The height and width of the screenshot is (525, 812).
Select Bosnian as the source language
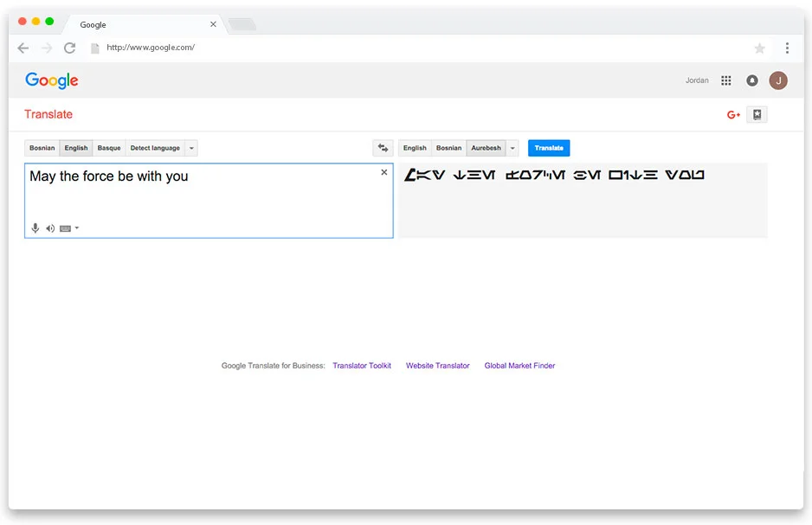tap(41, 147)
